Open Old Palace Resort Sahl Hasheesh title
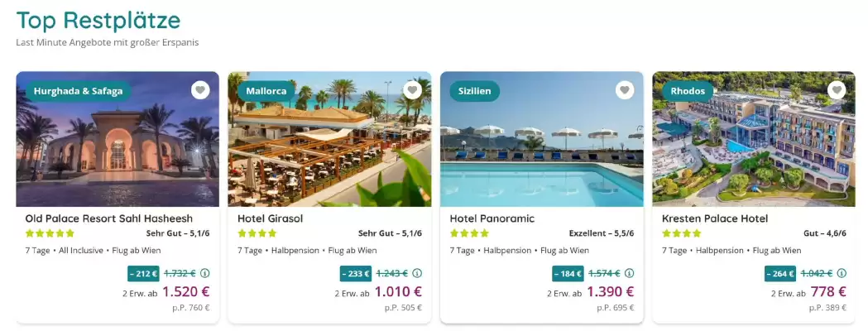The height and width of the screenshot is (331, 868). [x=108, y=218]
